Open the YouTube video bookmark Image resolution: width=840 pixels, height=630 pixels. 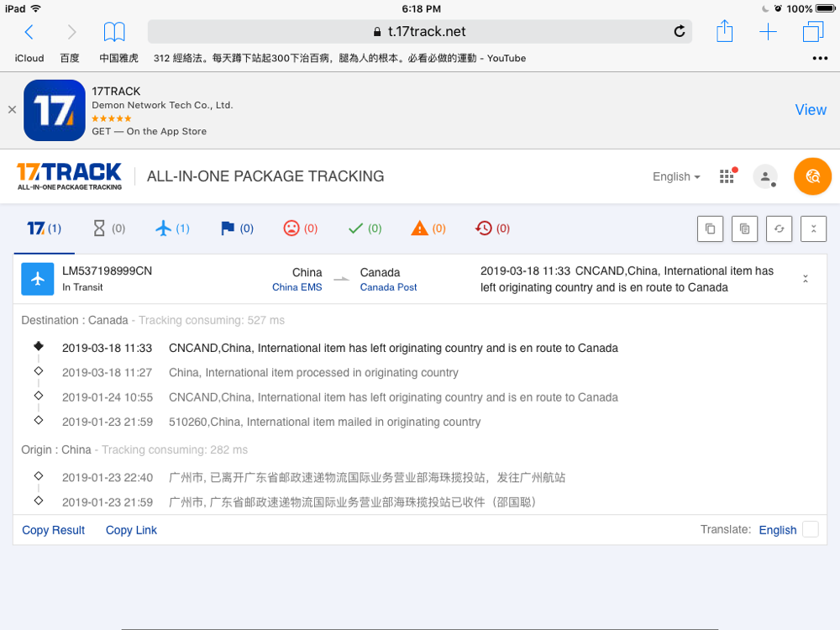339,58
